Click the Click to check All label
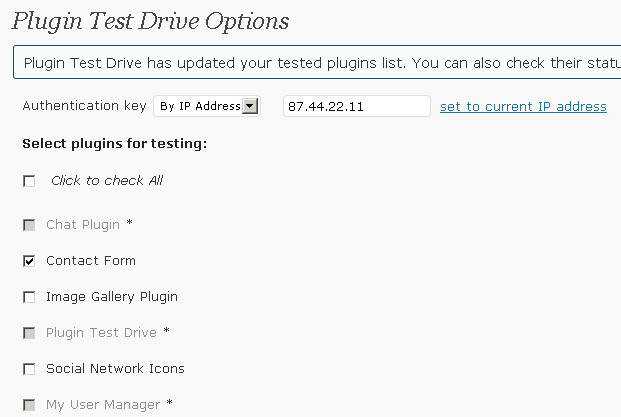This screenshot has height=417, width=621. [x=107, y=181]
